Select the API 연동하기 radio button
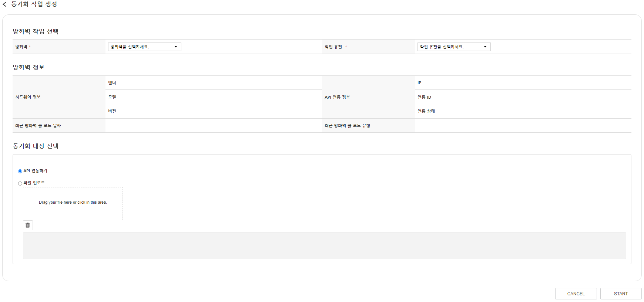644x302 pixels. [x=20, y=171]
